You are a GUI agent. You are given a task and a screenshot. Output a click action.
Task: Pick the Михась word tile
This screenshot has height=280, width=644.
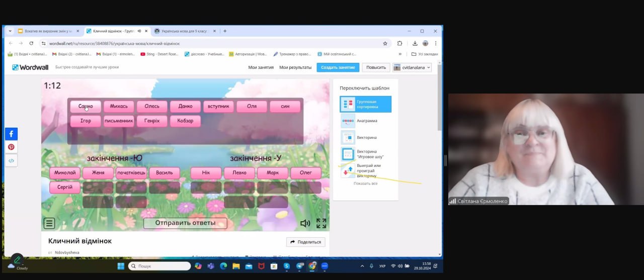pyautogui.click(x=119, y=106)
